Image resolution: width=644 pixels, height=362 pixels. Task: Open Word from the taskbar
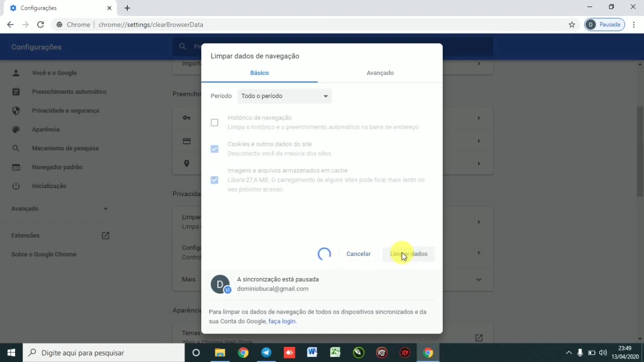pyautogui.click(x=312, y=352)
